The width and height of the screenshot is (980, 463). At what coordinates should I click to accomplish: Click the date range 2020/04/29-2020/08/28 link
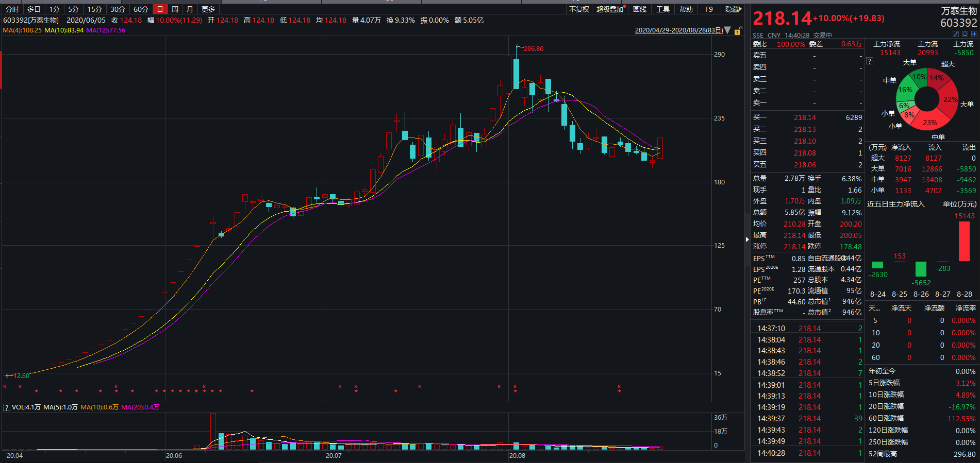coord(678,30)
